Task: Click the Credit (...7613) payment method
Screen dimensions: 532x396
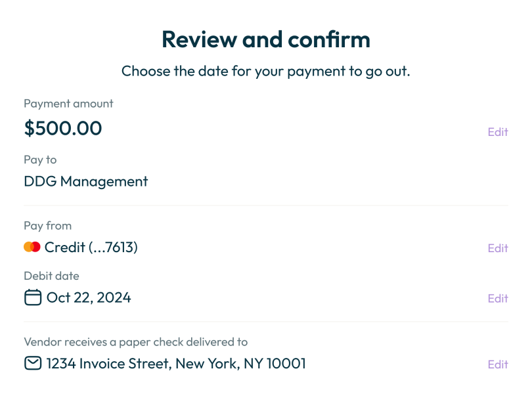Action: [x=91, y=248]
